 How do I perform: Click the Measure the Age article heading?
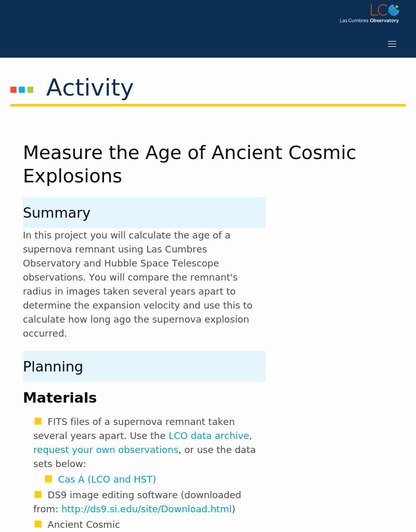189,164
